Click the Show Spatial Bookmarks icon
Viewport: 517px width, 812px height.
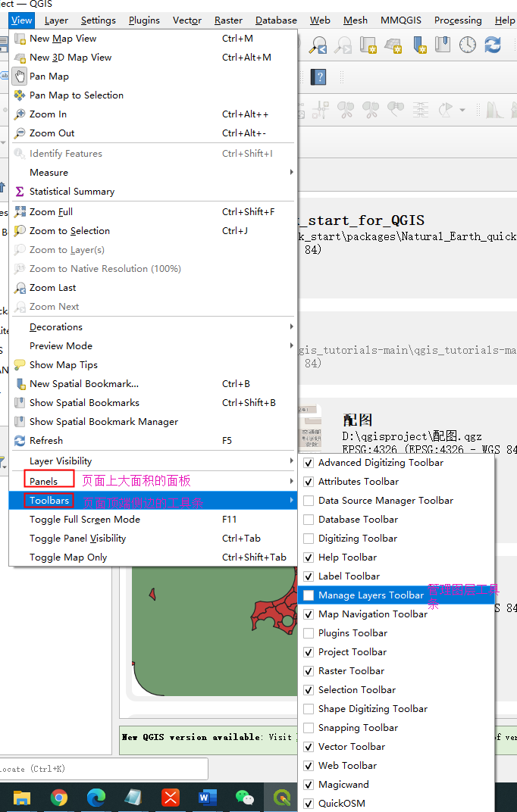coord(20,403)
